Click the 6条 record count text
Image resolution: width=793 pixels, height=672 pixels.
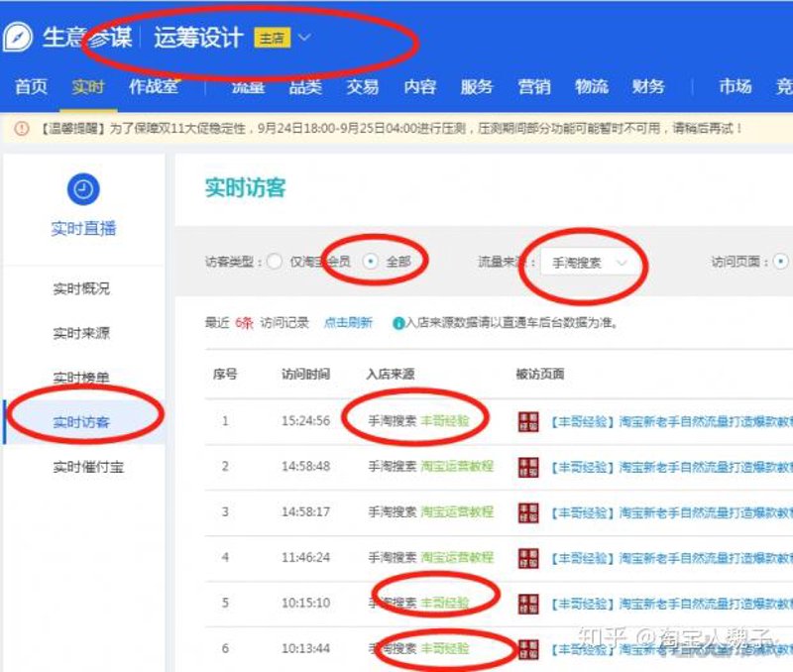coord(244,322)
